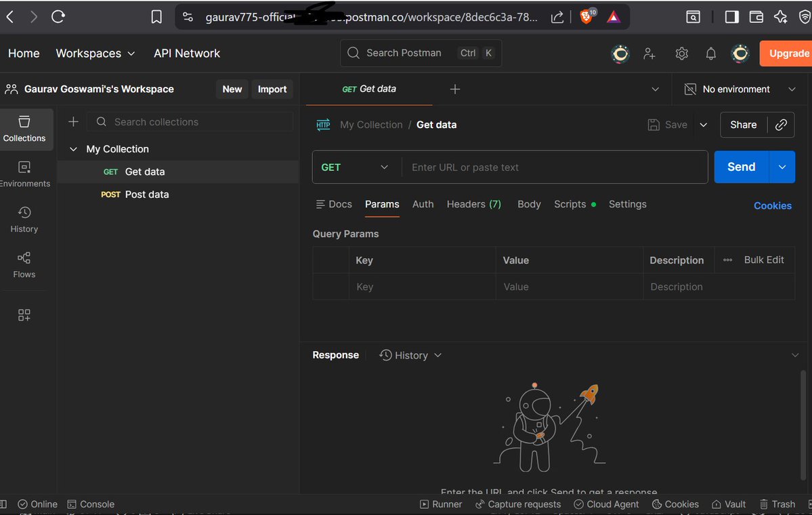
Task: Open the No environment selector
Action: [x=738, y=89]
